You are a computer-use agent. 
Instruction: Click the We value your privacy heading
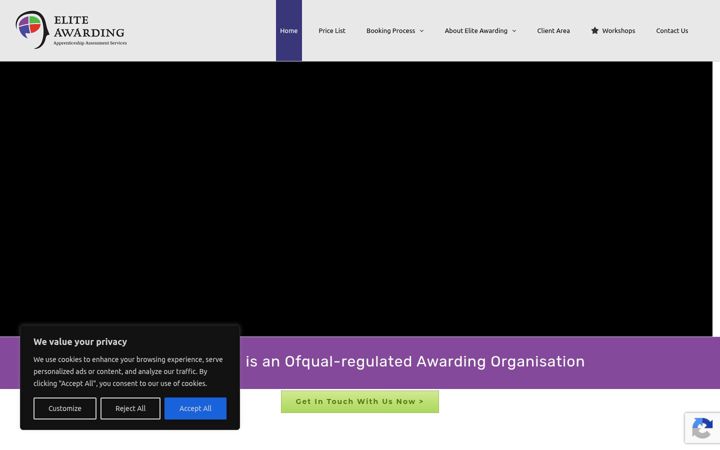(x=80, y=342)
